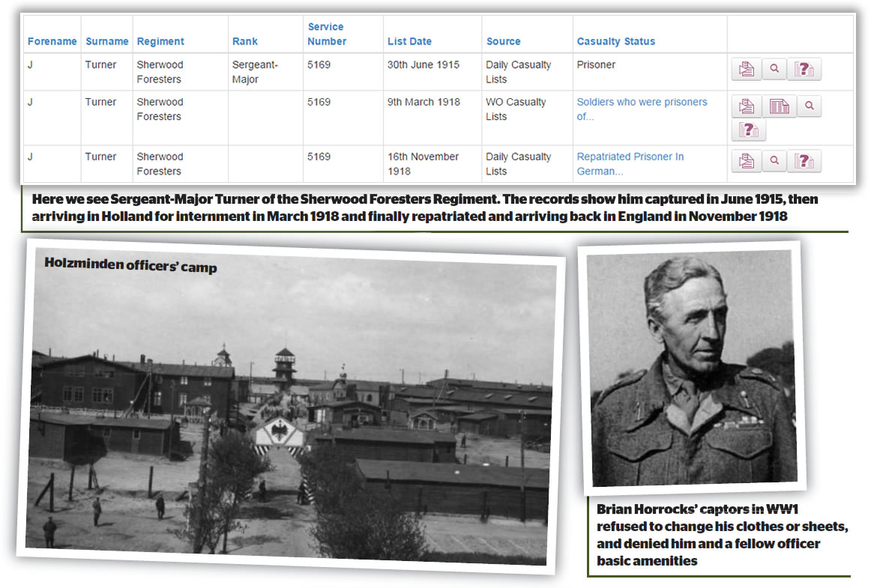Sort by Service Number column header
This screenshot has width=871, height=588.
point(327,34)
